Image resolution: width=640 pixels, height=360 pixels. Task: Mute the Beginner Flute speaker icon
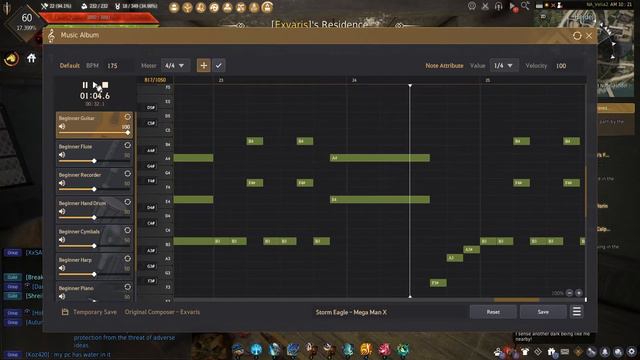tap(62, 155)
